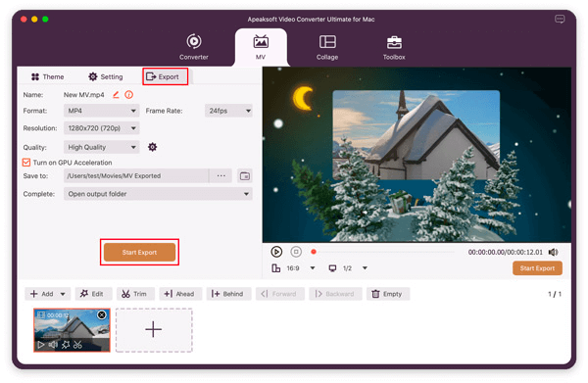Click the Edit toolbar button

[x=93, y=294]
